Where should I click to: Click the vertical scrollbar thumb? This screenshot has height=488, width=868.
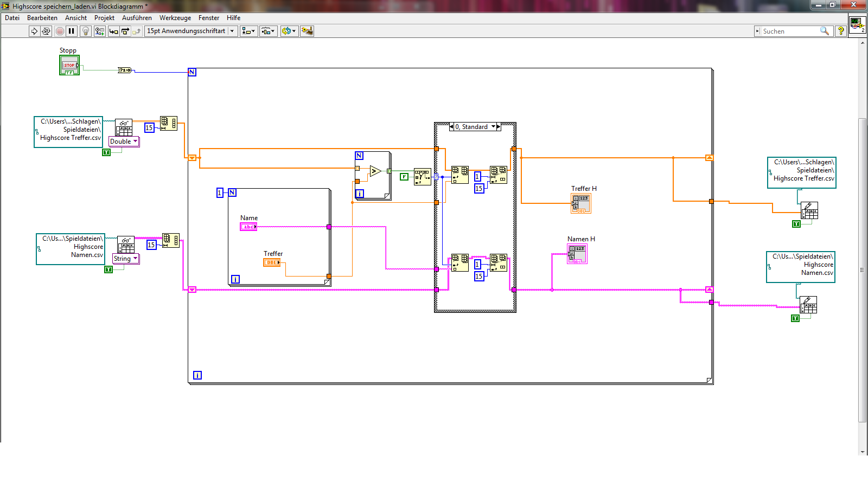[863, 269]
